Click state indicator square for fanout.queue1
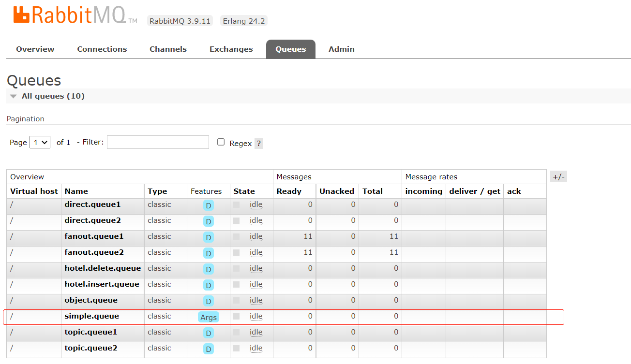 click(x=237, y=236)
